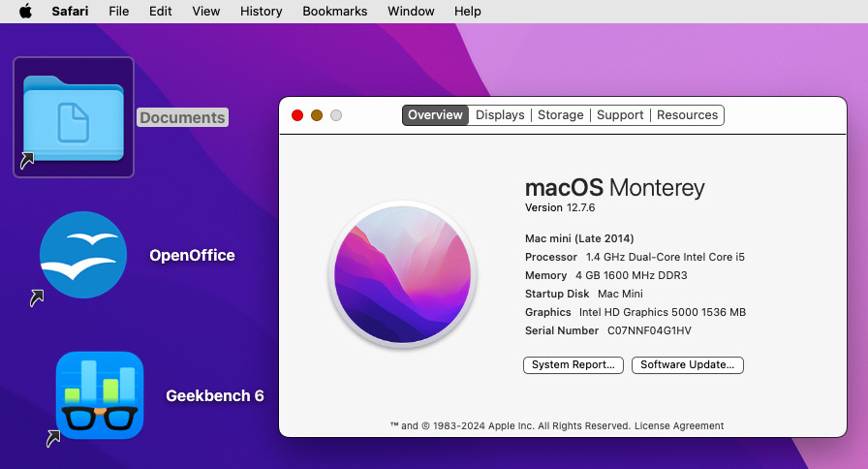Screen dimensions: 868x469
Task: Click the macOS Monterey logo image
Action: click(402, 274)
